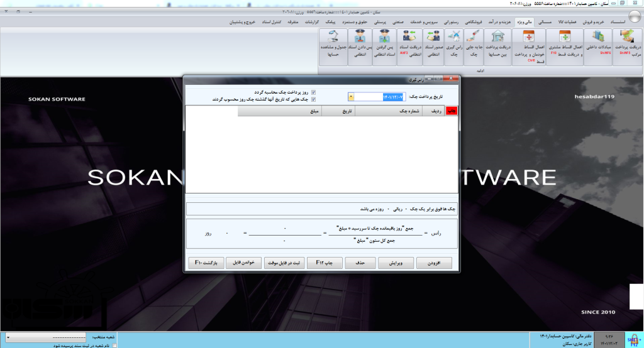Switch to the پرسنلی tab

[379, 22]
